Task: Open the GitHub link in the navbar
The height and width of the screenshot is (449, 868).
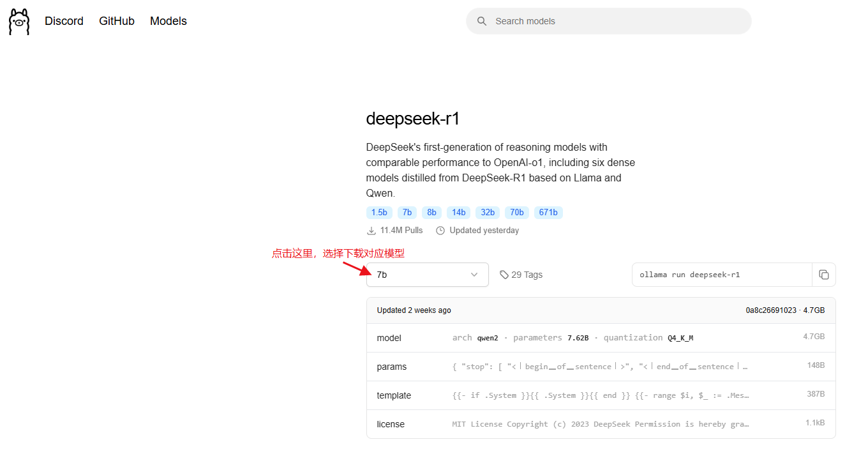Action: [116, 20]
